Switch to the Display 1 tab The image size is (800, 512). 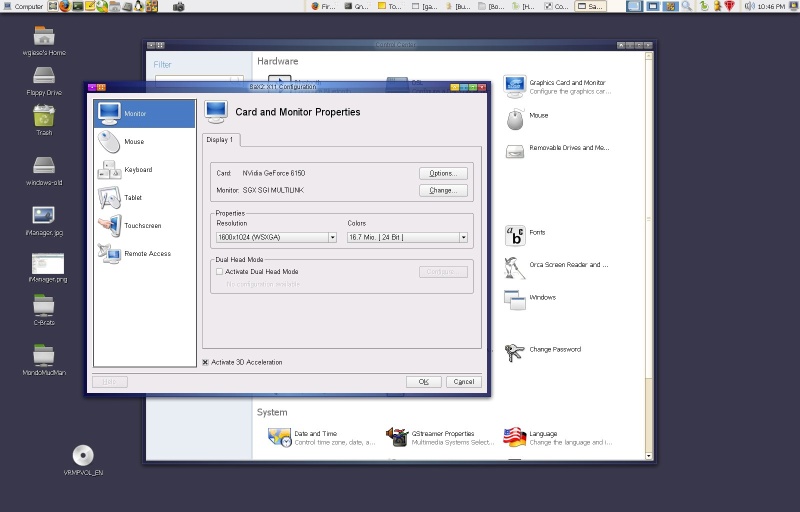pos(220,140)
